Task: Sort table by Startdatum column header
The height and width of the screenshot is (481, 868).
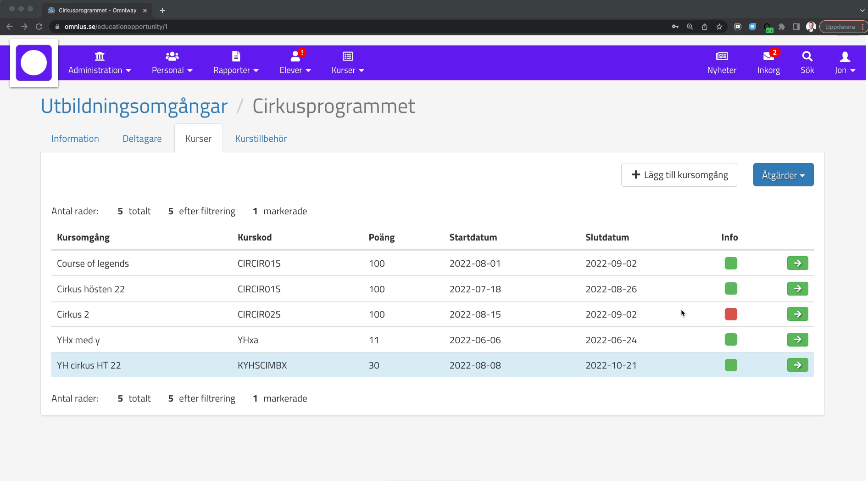Action: pos(473,237)
